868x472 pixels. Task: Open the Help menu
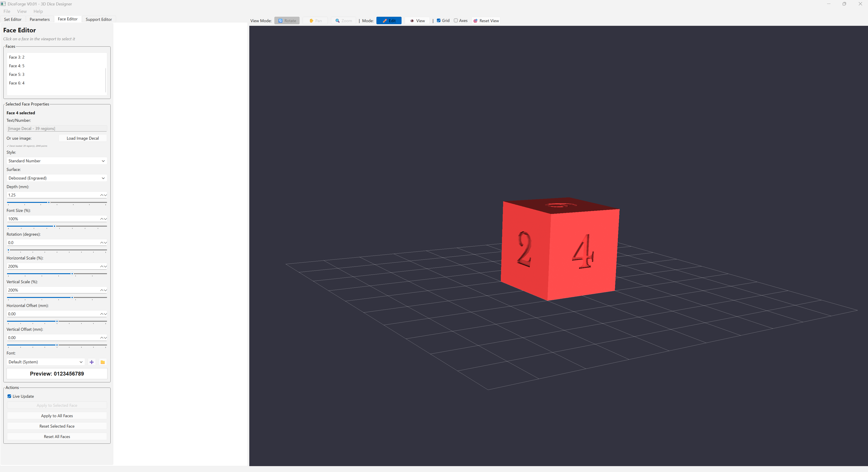(38, 12)
